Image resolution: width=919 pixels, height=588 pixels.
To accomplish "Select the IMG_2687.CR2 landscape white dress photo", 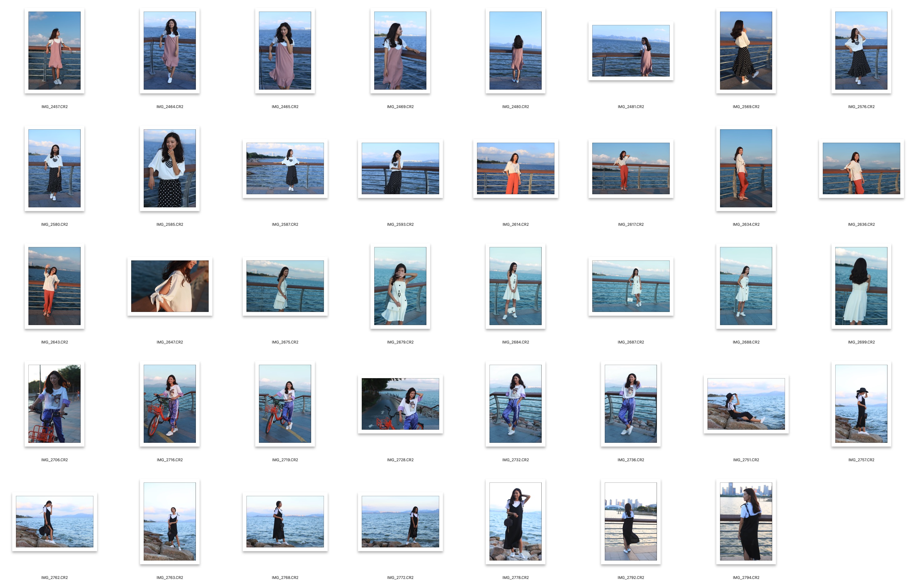I will click(631, 286).
